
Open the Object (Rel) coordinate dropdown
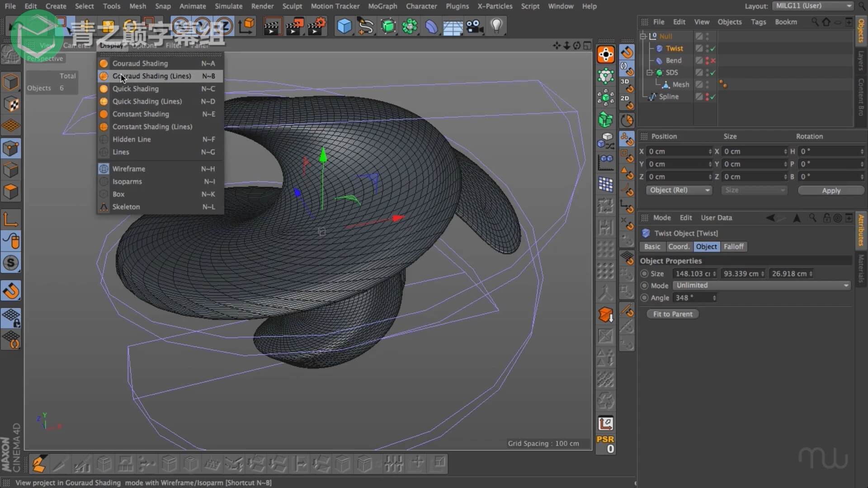coord(679,190)
